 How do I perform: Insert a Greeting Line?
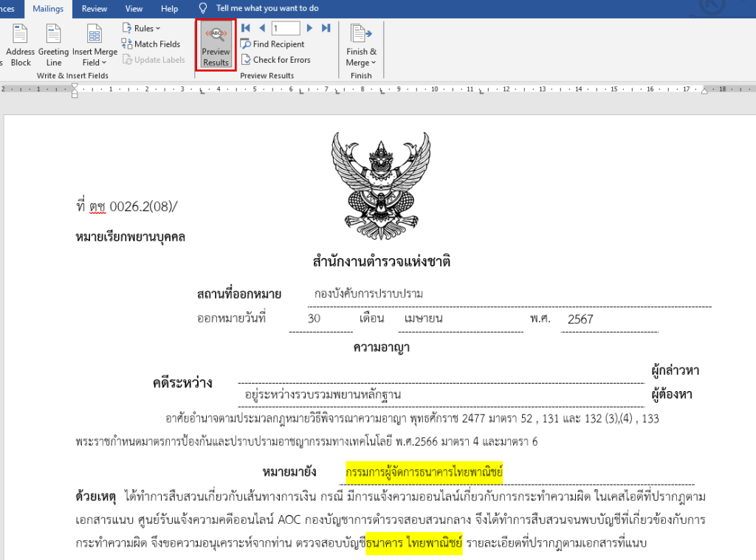[53, 35]
